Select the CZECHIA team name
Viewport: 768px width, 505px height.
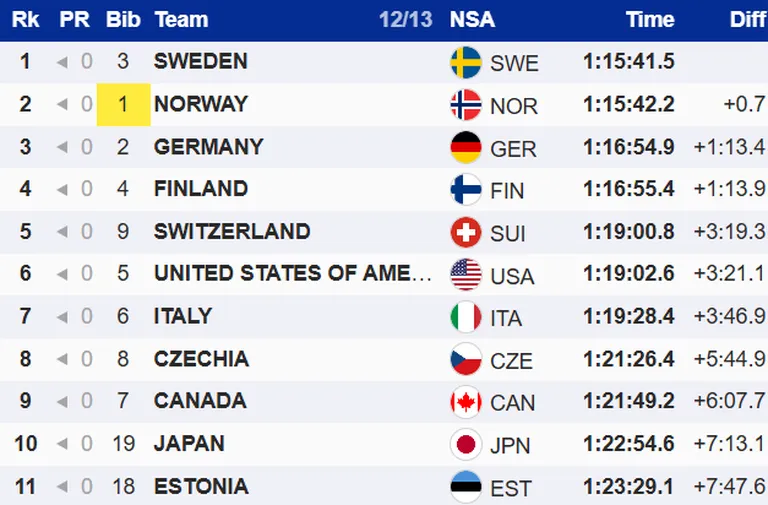pos(201,359)
